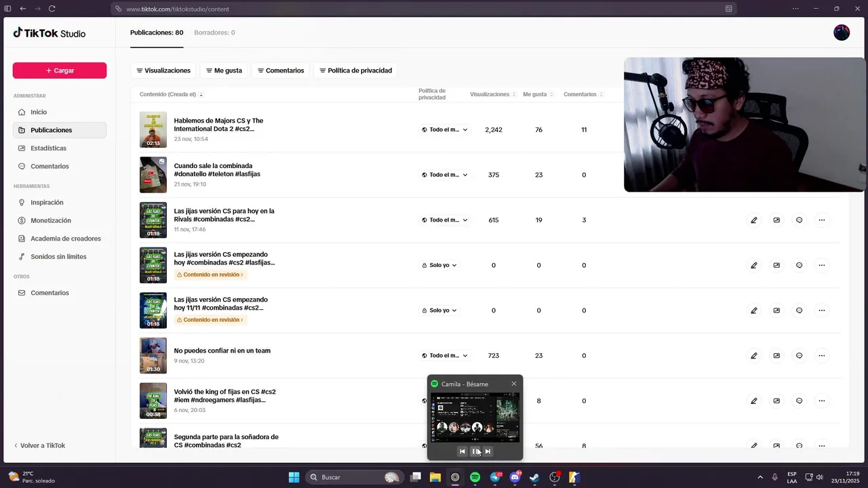Open the 'No puedes confiar' video thumbnail
Viewport: 868px width, 488px height.
tap(153, 356)
